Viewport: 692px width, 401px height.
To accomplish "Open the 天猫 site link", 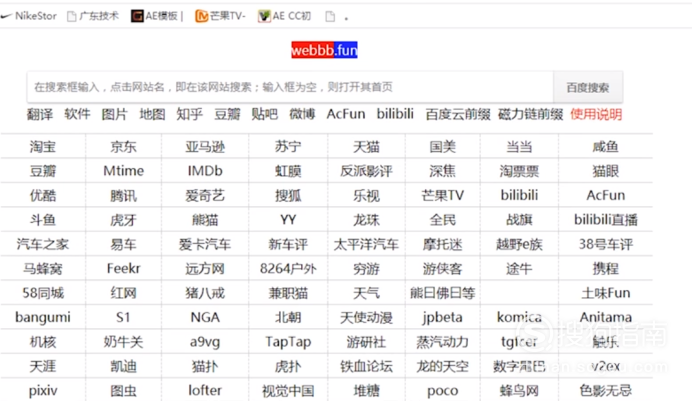I will click(x=366, y=146).
